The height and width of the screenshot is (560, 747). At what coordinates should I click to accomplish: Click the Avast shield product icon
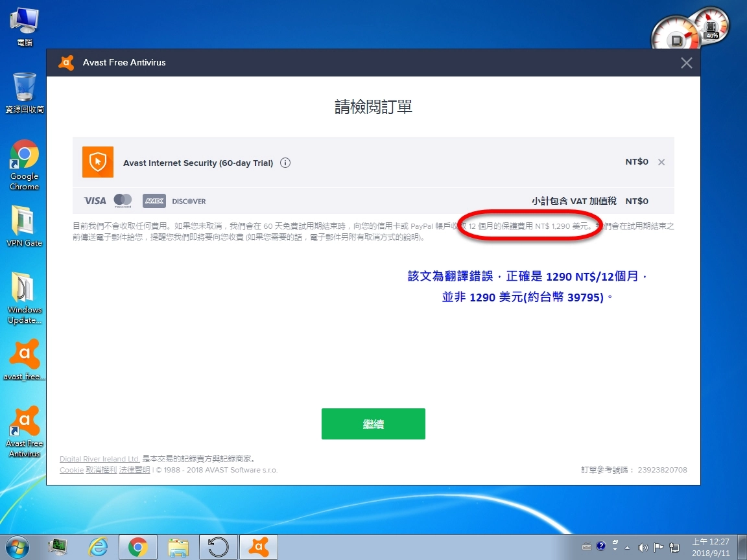point(98,162)
